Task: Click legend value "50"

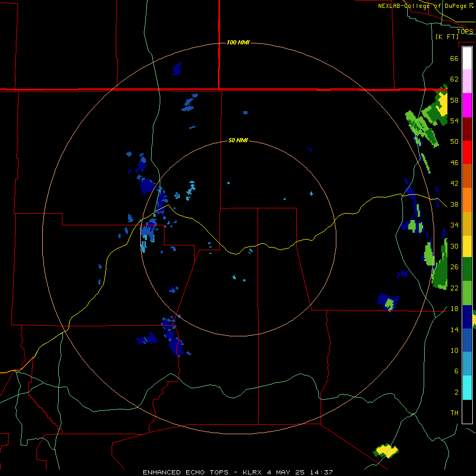Action: click(x=454, y=142)
